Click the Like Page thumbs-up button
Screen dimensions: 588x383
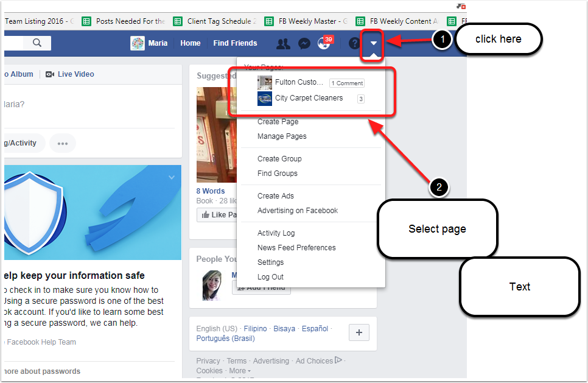point(217,215)
